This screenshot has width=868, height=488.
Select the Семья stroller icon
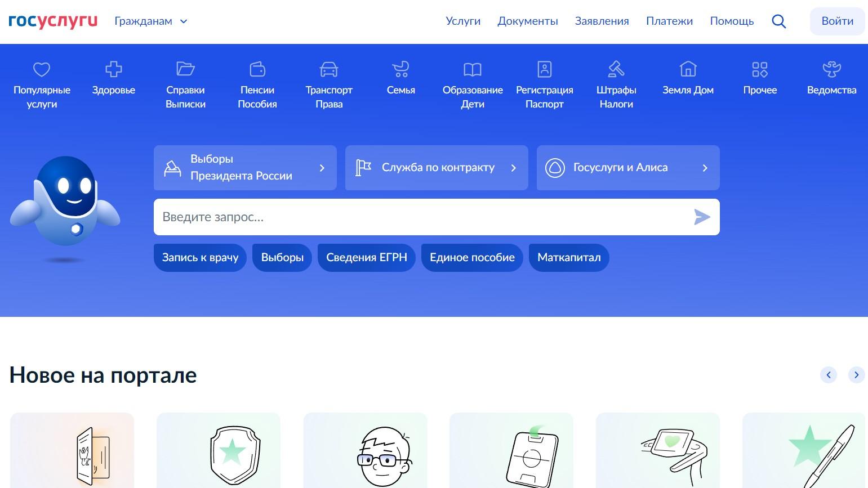[x=400, y=69]
